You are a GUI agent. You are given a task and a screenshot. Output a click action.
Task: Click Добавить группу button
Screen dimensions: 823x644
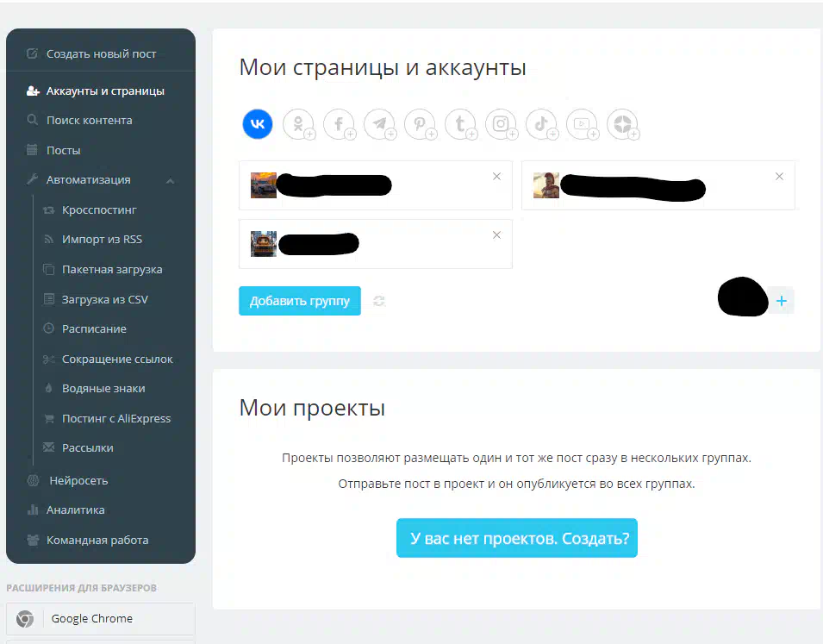point(300,301)
